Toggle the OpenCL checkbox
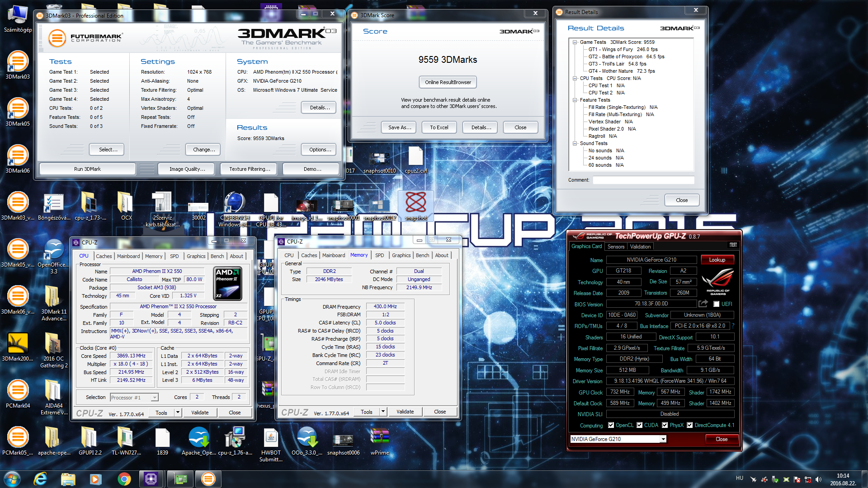The width and height of the screenshot is (868, 488). pyautogui.click(x=611, y=425)
